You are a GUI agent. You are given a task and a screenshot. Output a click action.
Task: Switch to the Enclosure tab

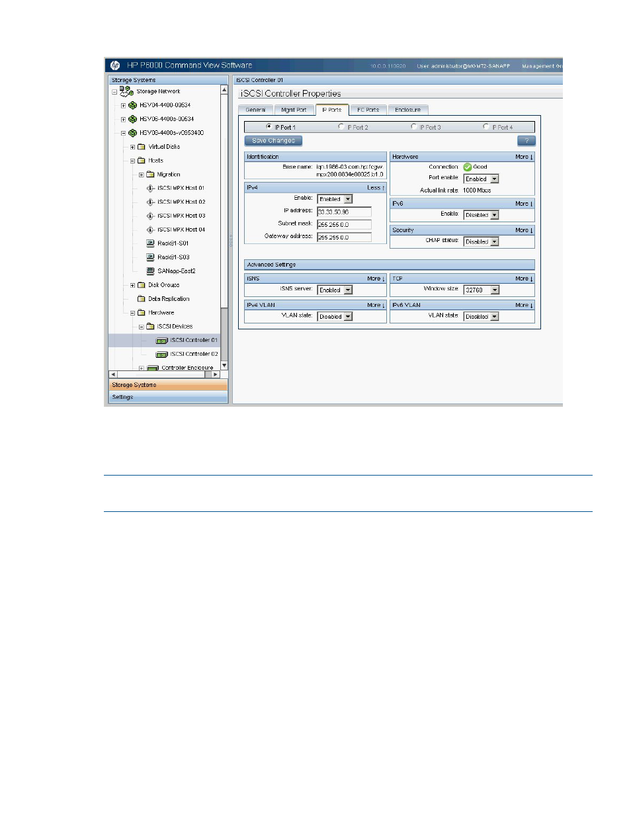tap(408, 110)
